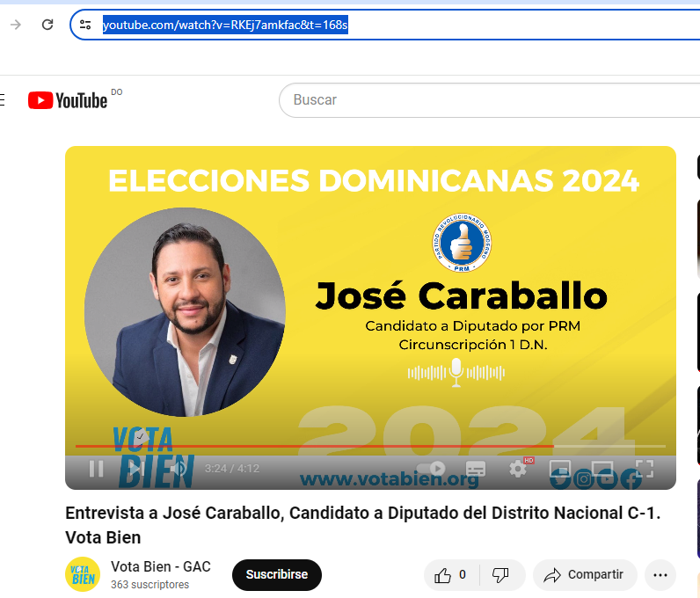This screenshot has width=700, height=598.
Task: Toggle the autoplay switch
Action: click(431, 468)
